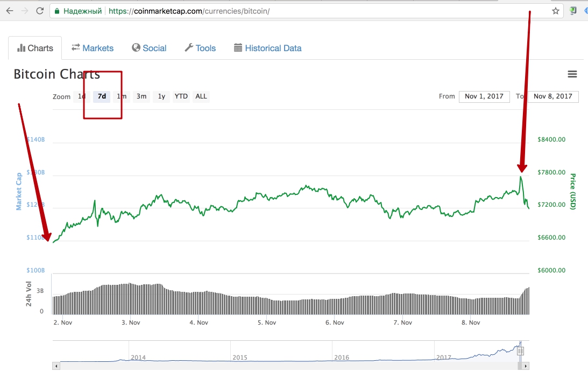This screenshot has width=588, height=378.
Task: Click the 2. Nov date axis label
Action: [x=63, y=323]
